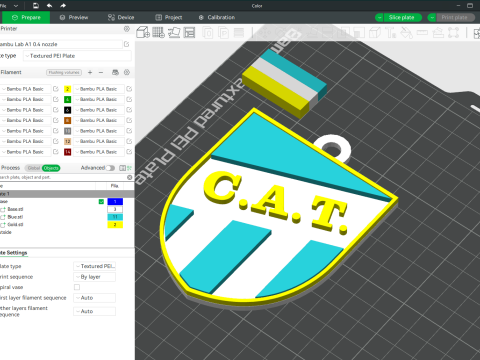Open filament 6 Bambu PLA Basic dropdown
This screenshot has height=360, width=480.
click(99, 110)
